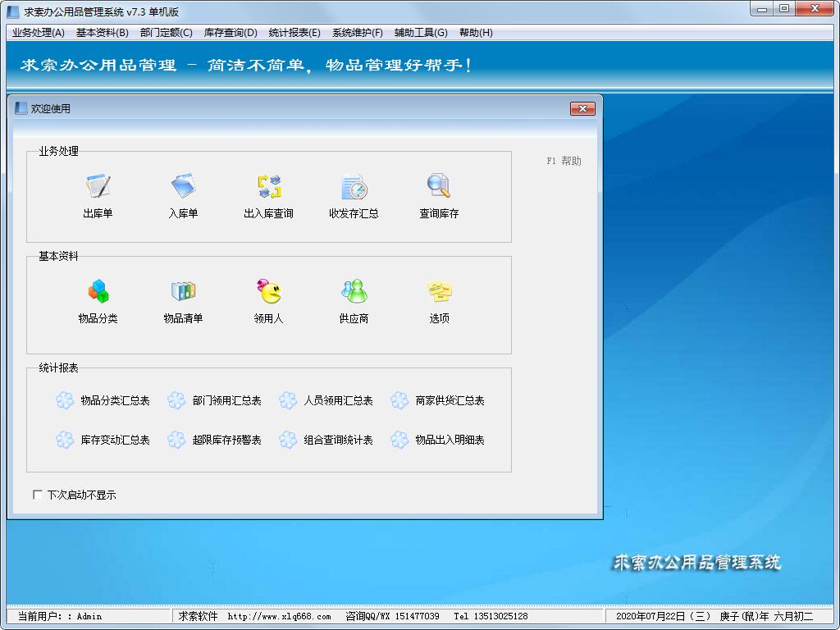Click the icon beside 库存变动汇总表
The image size is (840, 630).
[x=65, y=440]
